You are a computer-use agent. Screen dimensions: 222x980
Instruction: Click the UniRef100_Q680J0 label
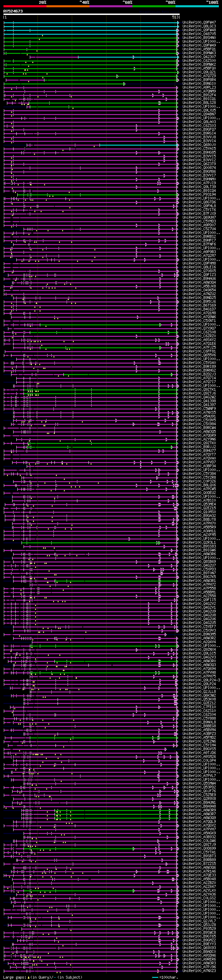click(199, 145)
